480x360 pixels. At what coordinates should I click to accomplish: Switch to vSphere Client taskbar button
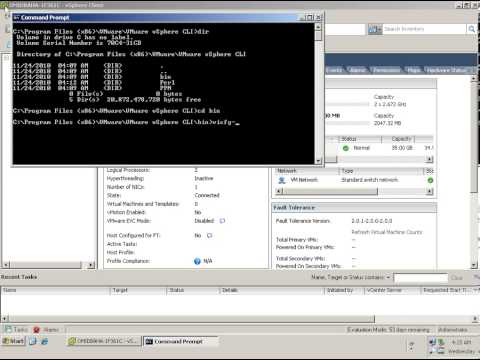click(103, 341)
